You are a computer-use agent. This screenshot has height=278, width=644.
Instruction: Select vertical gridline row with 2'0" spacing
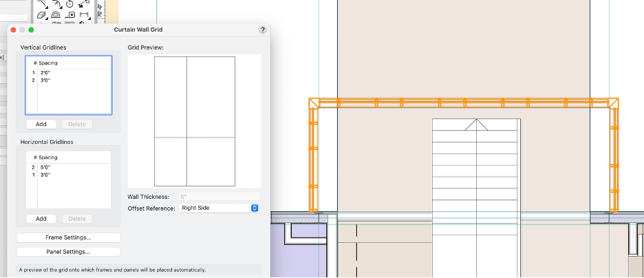[x=67, y=72]
